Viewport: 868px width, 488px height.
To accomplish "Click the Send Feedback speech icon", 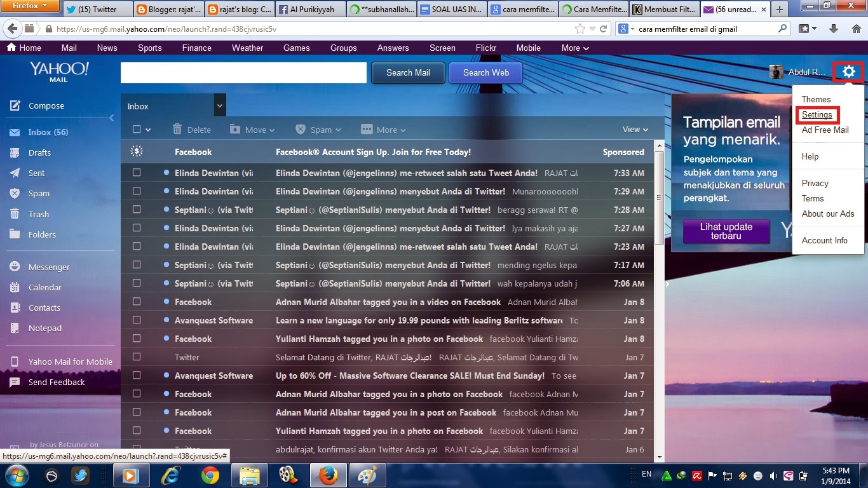I will tap(15, 382).
